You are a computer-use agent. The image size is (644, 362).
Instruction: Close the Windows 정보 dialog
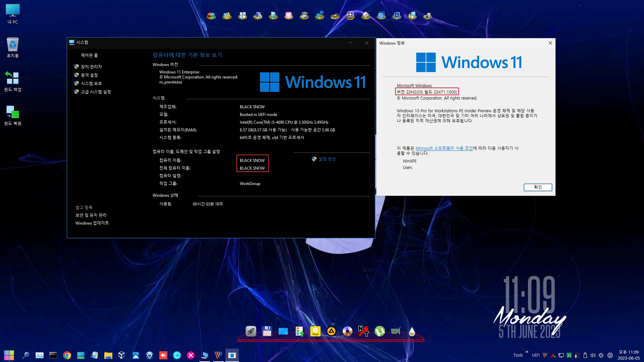pyautogui.click(x=550, y=43)
